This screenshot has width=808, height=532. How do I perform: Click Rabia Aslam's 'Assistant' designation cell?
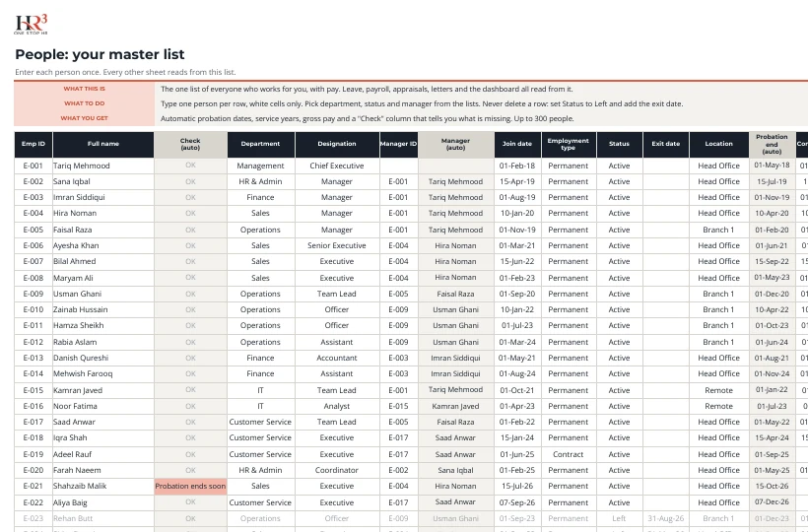pyautogui.click(x=337, y=342)
